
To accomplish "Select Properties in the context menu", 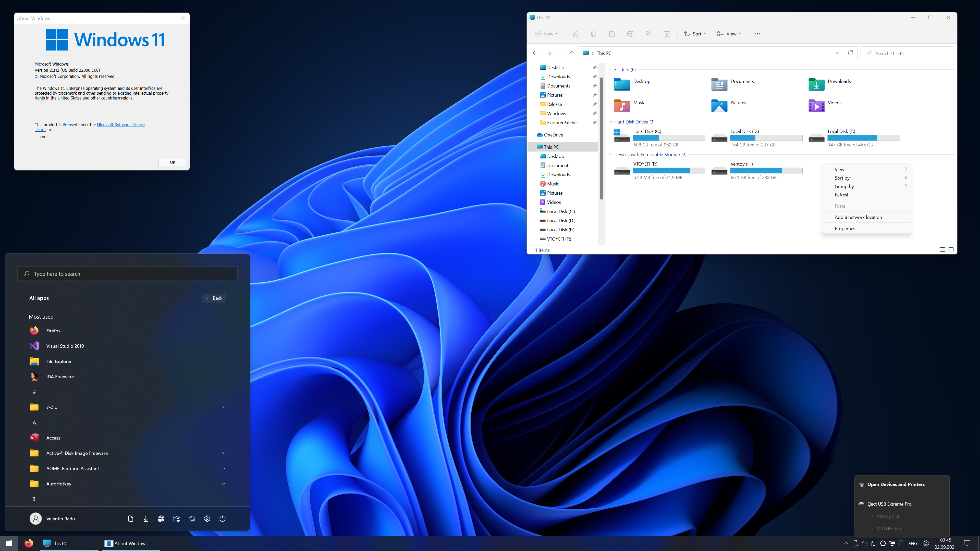I will click(x=844, y=229).
